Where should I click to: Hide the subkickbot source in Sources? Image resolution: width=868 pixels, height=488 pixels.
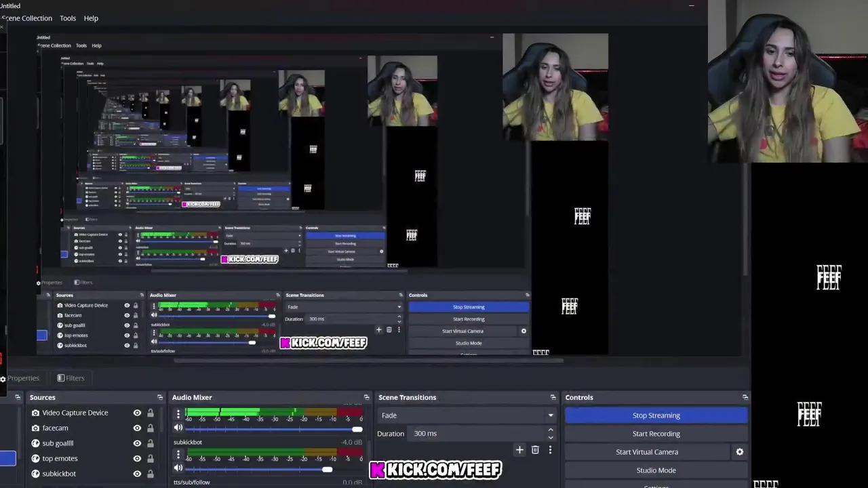click(x=137, y=474)
